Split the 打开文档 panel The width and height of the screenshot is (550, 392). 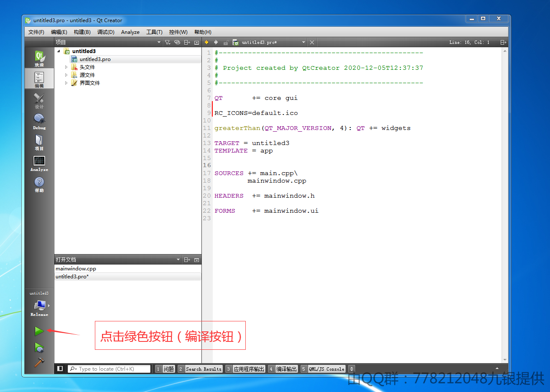click(x=187, y=260)
